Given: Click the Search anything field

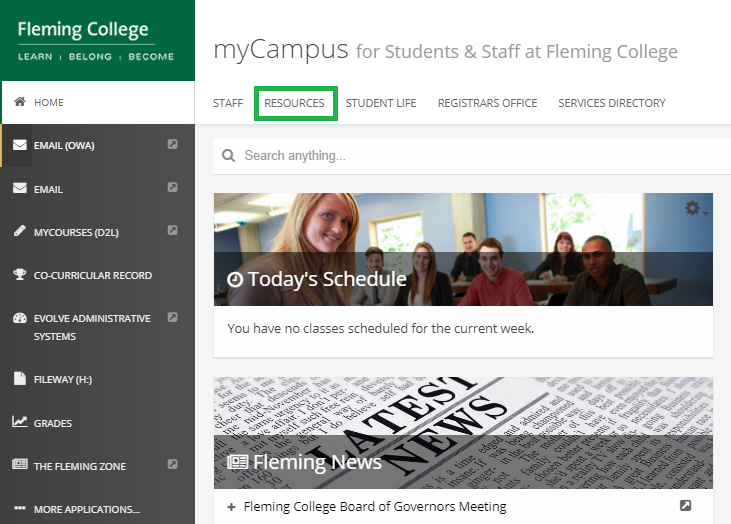Looking at the screenshot, I should tap(472, 156).
